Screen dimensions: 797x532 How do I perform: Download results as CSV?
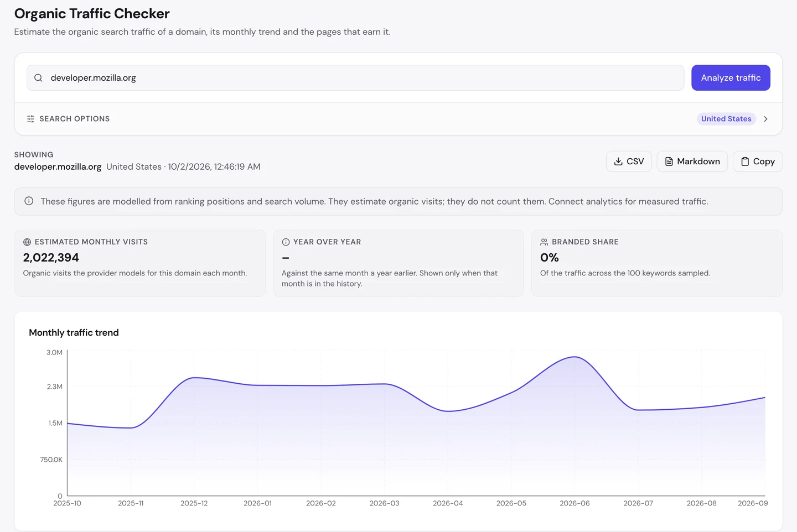click(x=629, y=161)
